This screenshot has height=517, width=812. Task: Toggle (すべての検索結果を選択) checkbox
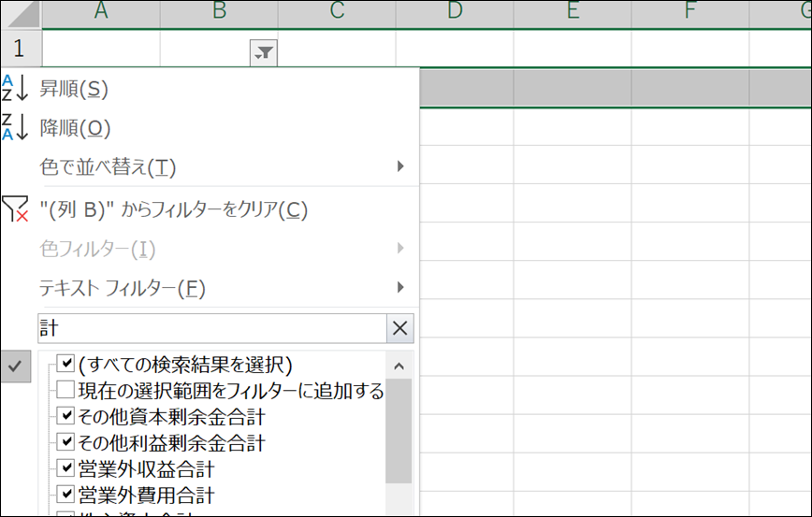(65, 364)
